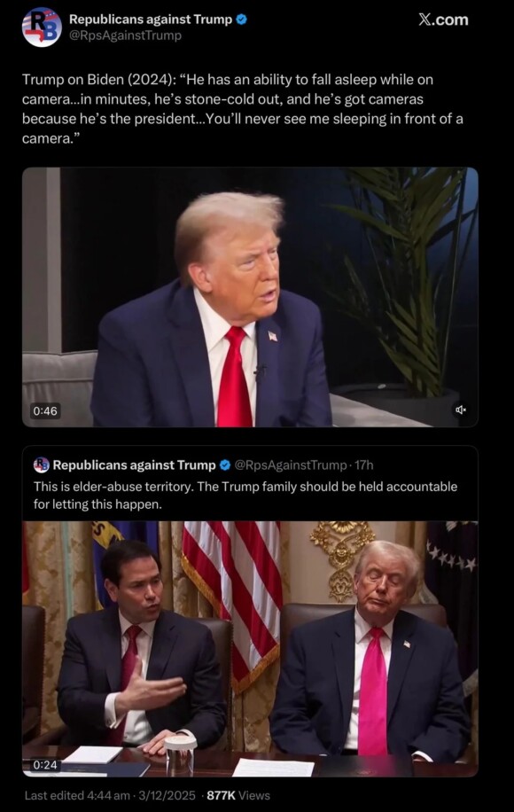
Task: Click the verified badge in quoted post
Action: [x=225, y=465]
